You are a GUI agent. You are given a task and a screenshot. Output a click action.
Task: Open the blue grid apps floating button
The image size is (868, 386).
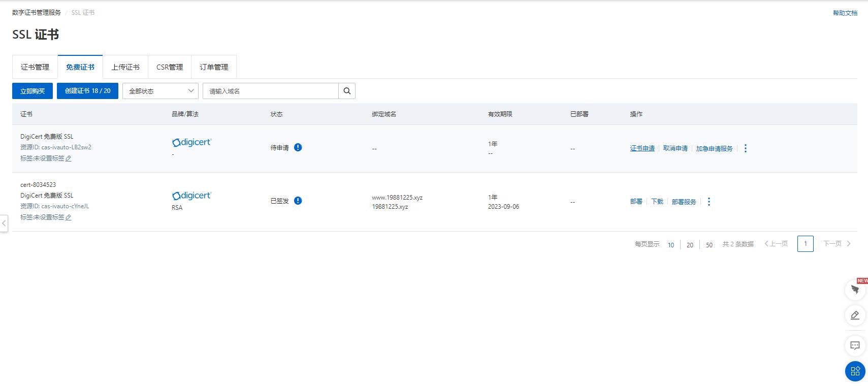click(x=855, y=371)
